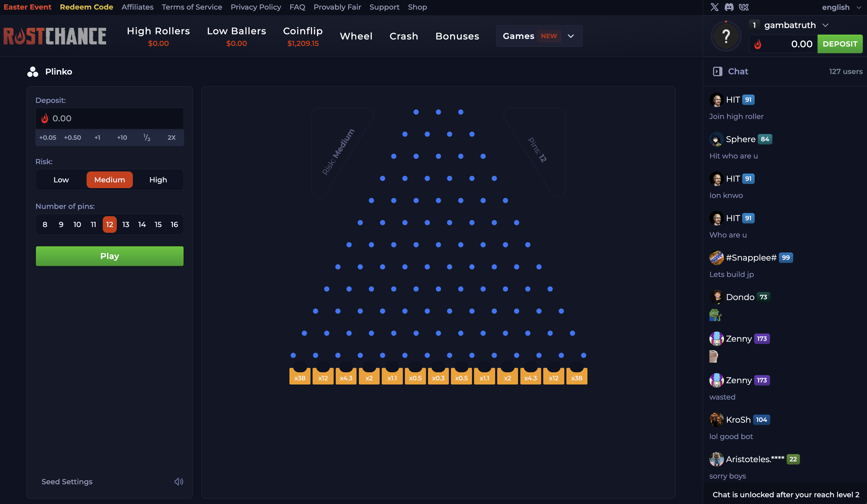Viewport: 867px width, 504px height.
Task: Set number of pins to 14
Action: pyautogui.click(x=142, y=224)
